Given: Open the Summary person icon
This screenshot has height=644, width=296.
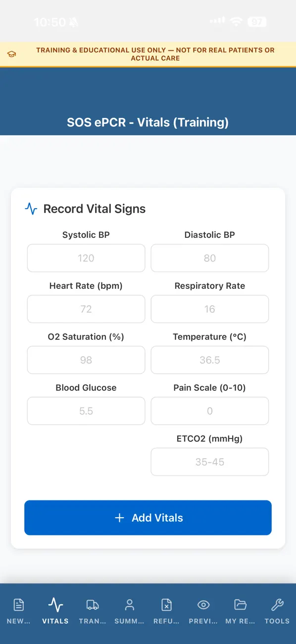Looking at the screenshot, I should (129, 604).
